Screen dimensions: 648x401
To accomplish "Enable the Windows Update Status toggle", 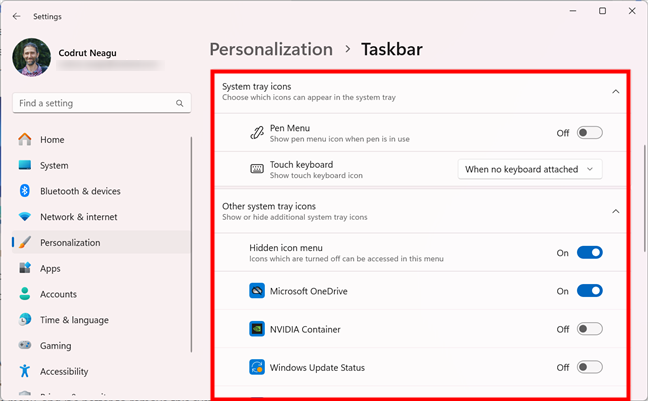I will (589, 367).
